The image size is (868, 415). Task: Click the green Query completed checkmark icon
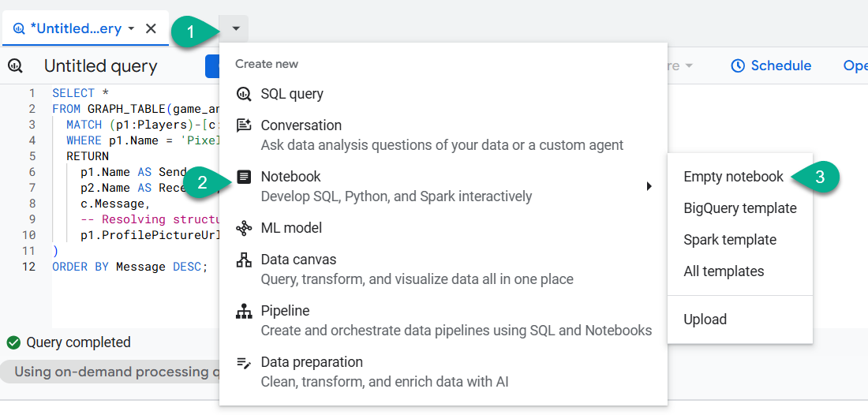pyautogui.click(x=13, y=342)
